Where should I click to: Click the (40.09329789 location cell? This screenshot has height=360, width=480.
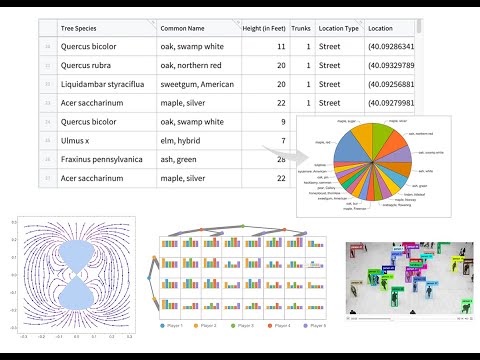pos(390,65)
